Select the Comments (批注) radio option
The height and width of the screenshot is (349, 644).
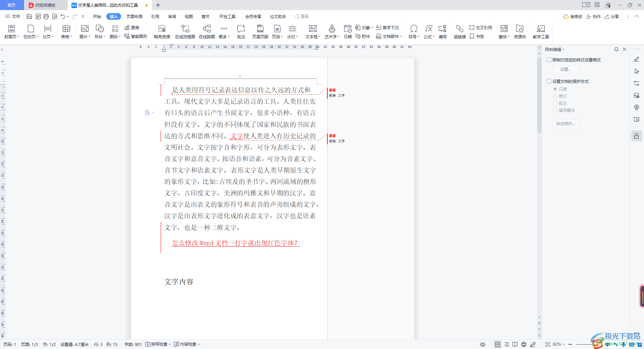click(555, 103)
